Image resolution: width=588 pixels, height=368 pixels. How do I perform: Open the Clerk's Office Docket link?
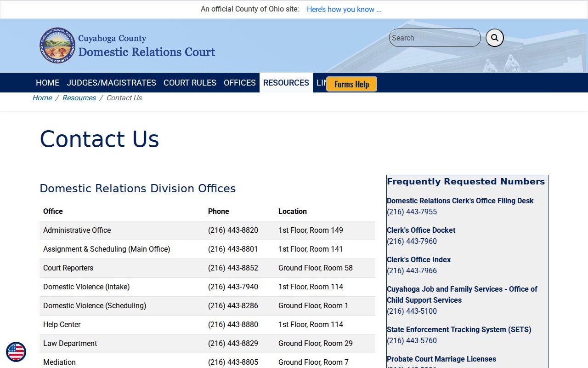pos(421,230)
